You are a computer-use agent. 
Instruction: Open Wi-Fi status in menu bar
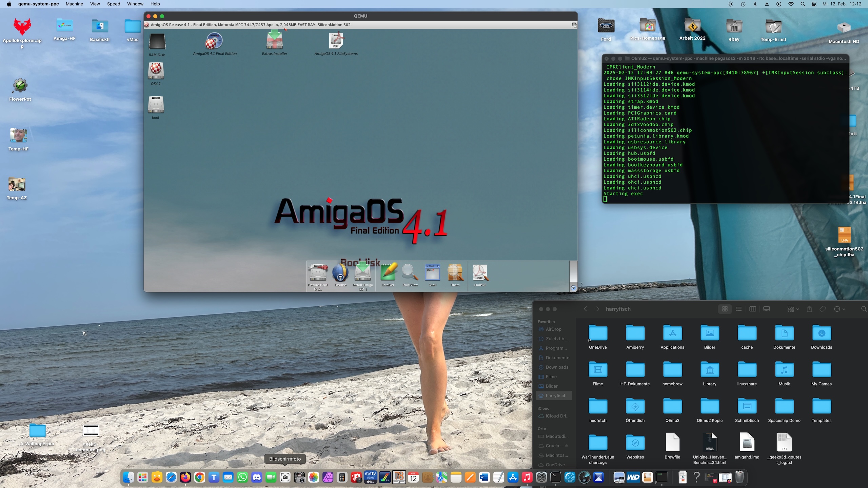791,4
